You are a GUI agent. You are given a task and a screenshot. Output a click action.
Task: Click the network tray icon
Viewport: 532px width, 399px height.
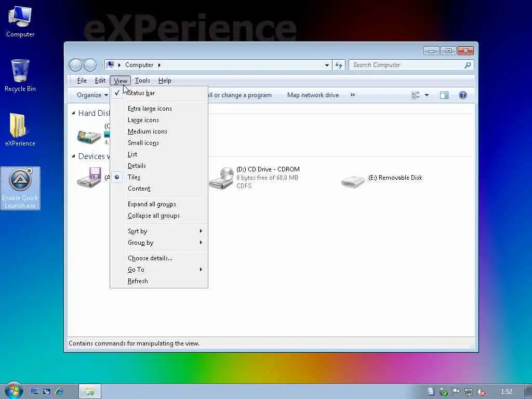pyautogui.click(x=469, y=392)
